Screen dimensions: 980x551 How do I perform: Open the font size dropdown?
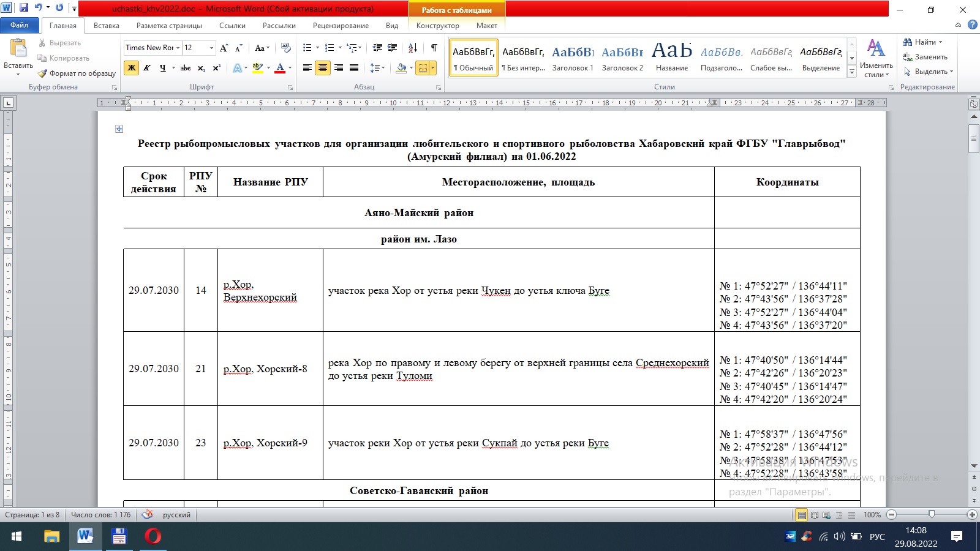(212, 48)
